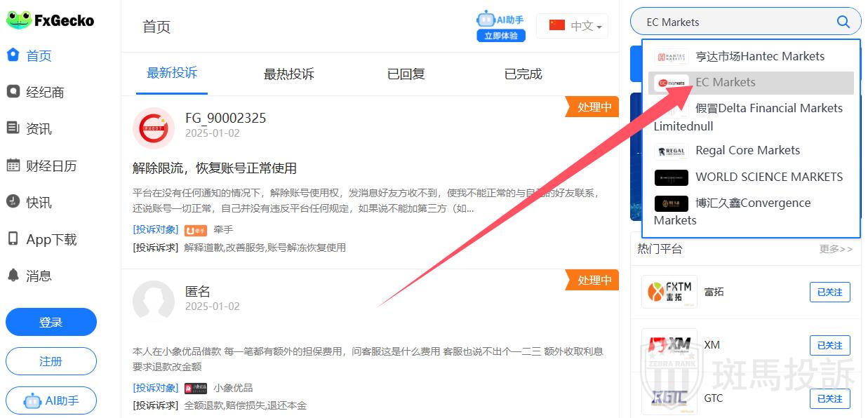This screenshot has height=418, width=868.
Task: Click the 注册 button
Action: (x=51, y=361)
